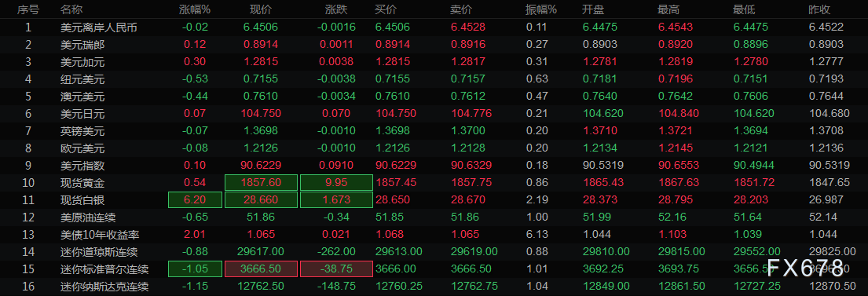Click EUR/USD high value 1.2145

click(676, 148)
